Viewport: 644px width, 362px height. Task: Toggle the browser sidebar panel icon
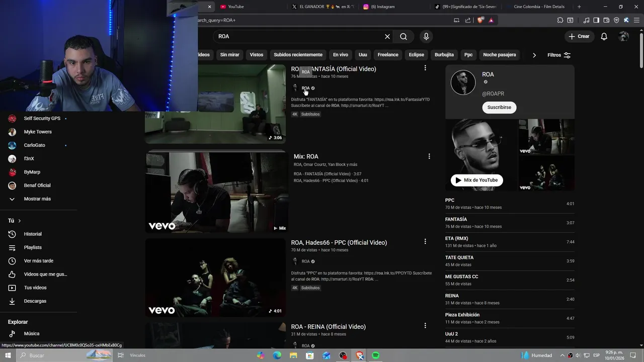[x=596, y=20]
